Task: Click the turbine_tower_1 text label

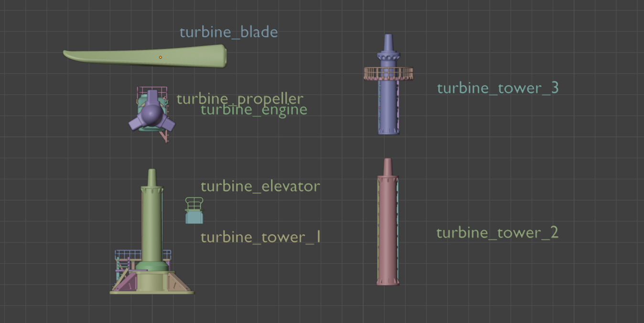Action: pyautogui.click(x=260, y=237)
